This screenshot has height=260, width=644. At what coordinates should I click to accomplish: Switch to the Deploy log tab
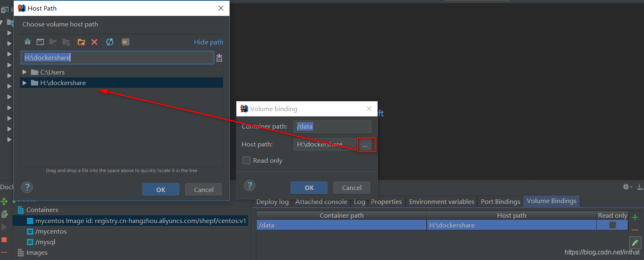pos(272,201)
